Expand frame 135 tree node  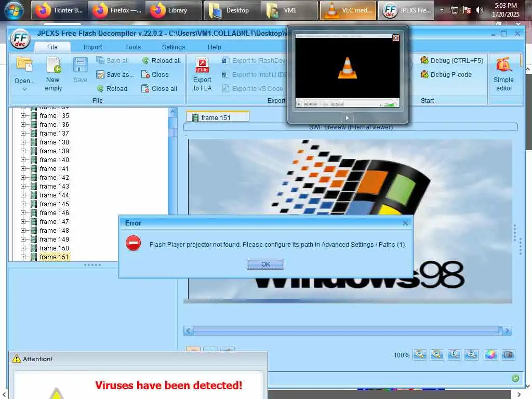(x=23, y=116)
